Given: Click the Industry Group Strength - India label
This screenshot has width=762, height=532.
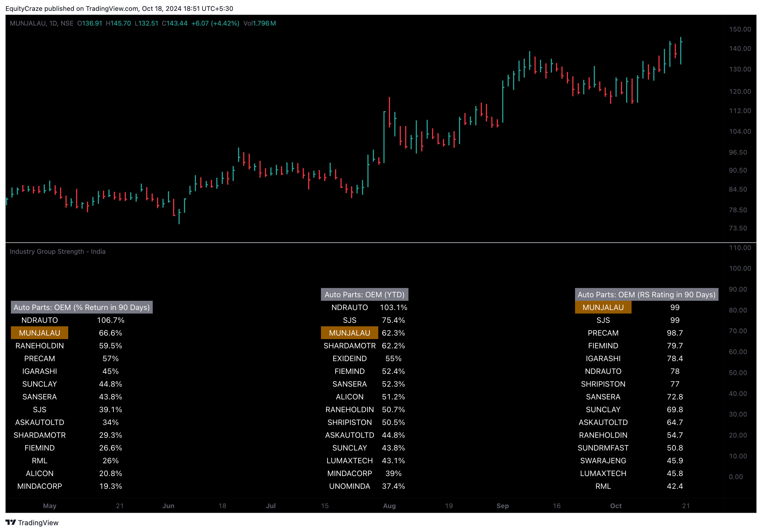Looking at the screenshot, I should pyautogui.click(x=57, y=252).
